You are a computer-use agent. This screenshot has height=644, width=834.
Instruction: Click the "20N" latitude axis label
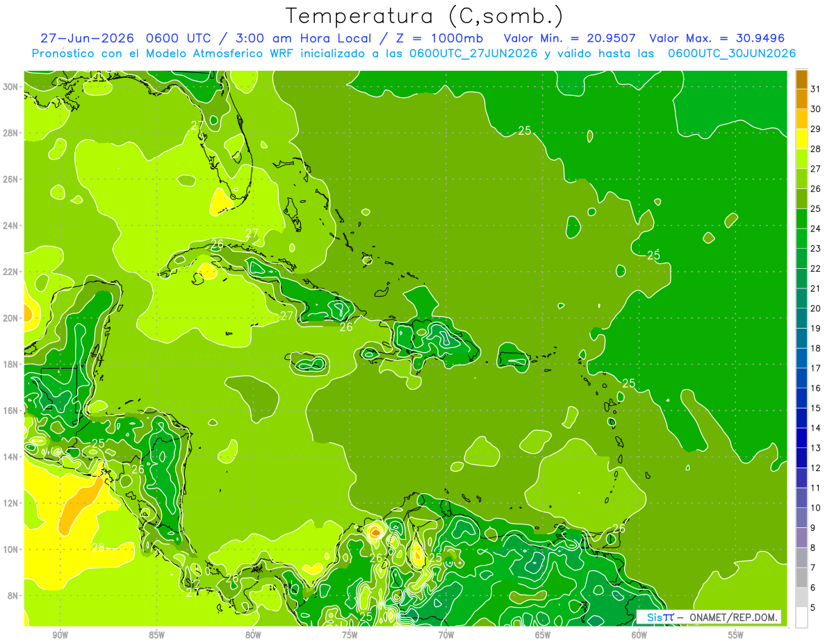point(11,318)
